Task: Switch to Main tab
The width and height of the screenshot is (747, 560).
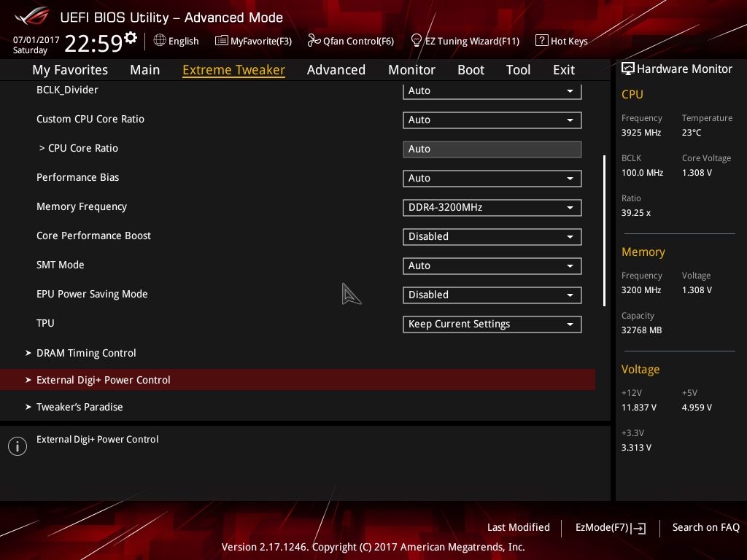Action: [x=145, y=70]
